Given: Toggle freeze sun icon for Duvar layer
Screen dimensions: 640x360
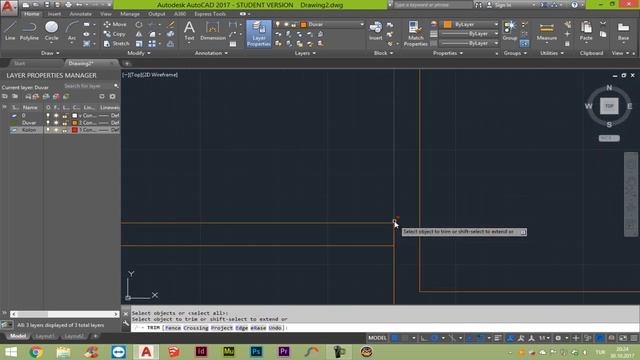Looking at the screenshot, I should [x=56, y=122].
